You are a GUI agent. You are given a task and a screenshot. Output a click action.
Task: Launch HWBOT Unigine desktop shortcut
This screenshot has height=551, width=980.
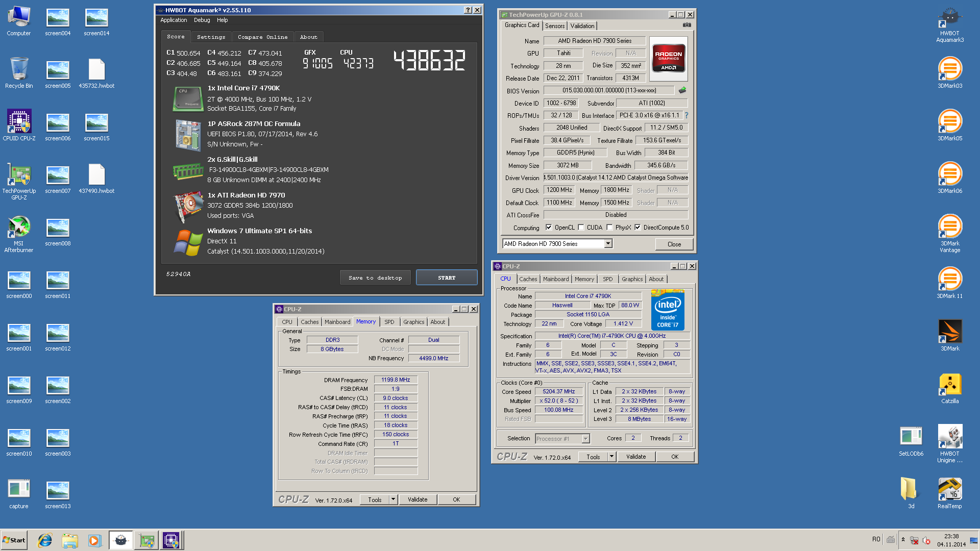[x=950, y=444]
